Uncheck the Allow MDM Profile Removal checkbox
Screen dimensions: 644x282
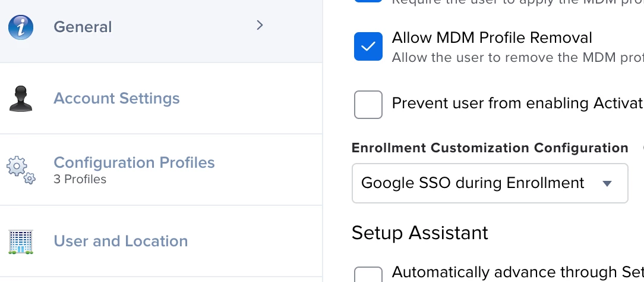tap(368, 46)
